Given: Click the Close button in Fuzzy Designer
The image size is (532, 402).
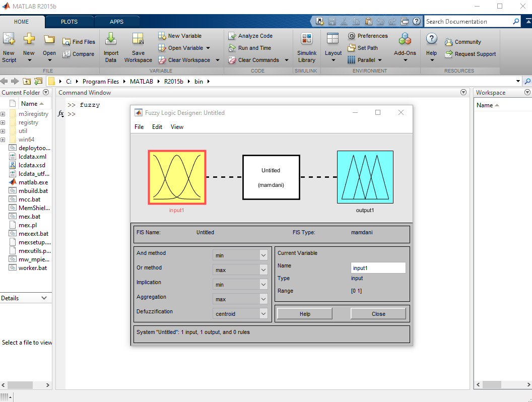Looking at the screenshot, I should [x=378, y=314].
